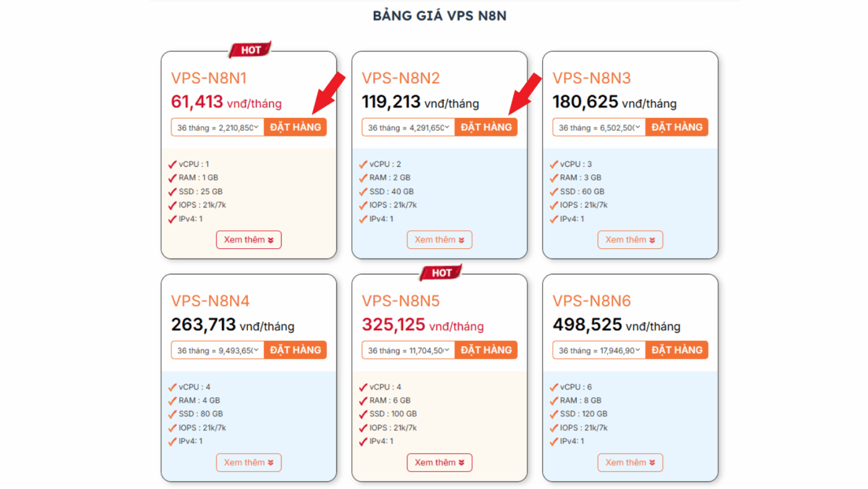This screenshot has width=868, height=489.
Task: Click the checkmark beside SSD on VPS-N8N3
Action: [554, 191]
